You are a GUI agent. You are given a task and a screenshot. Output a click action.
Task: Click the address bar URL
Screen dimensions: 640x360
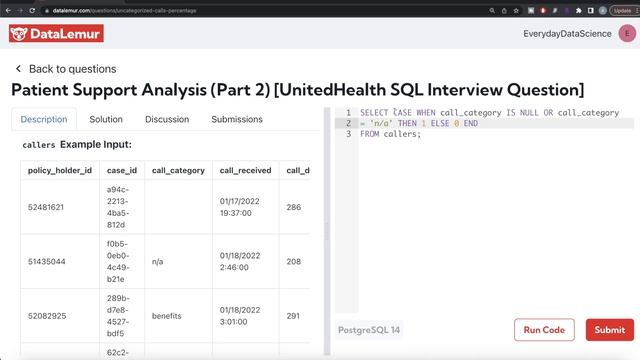click(124, 11)
